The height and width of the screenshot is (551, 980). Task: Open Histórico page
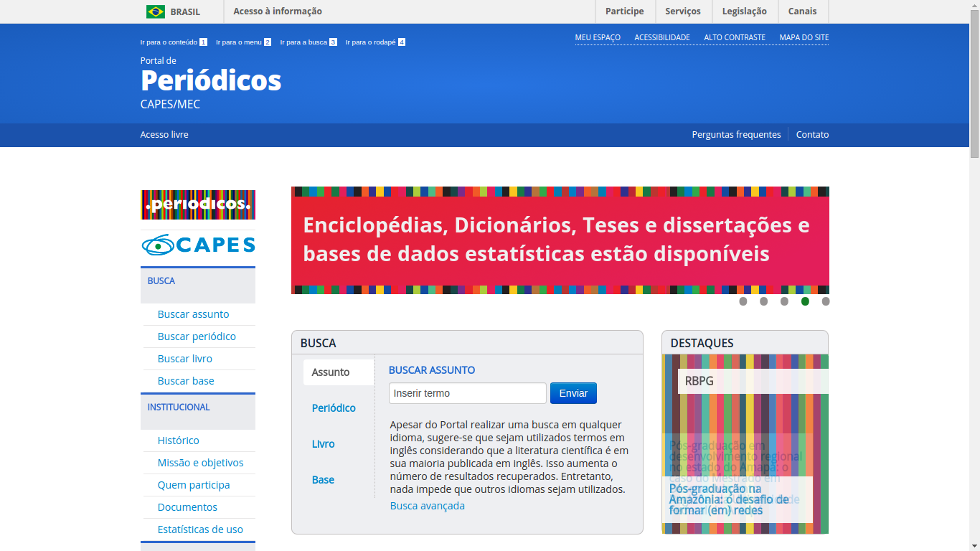click(179, 441)
